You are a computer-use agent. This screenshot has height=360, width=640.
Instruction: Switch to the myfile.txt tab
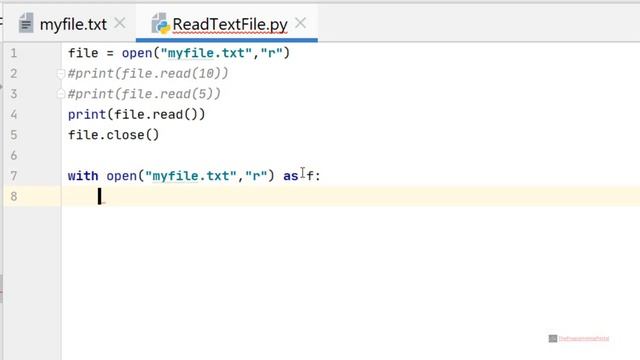(73, 24)
